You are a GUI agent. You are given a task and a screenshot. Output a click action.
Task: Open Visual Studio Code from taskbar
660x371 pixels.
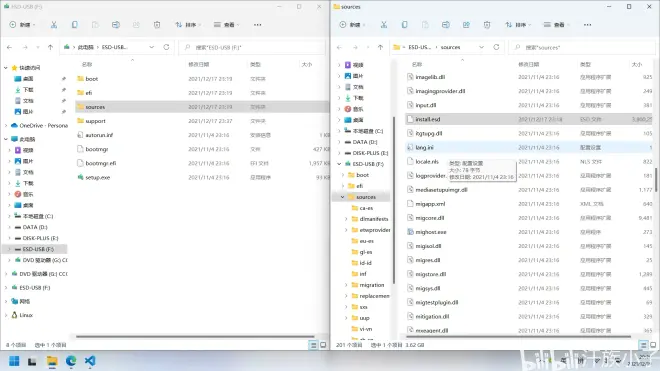point(90,361)
